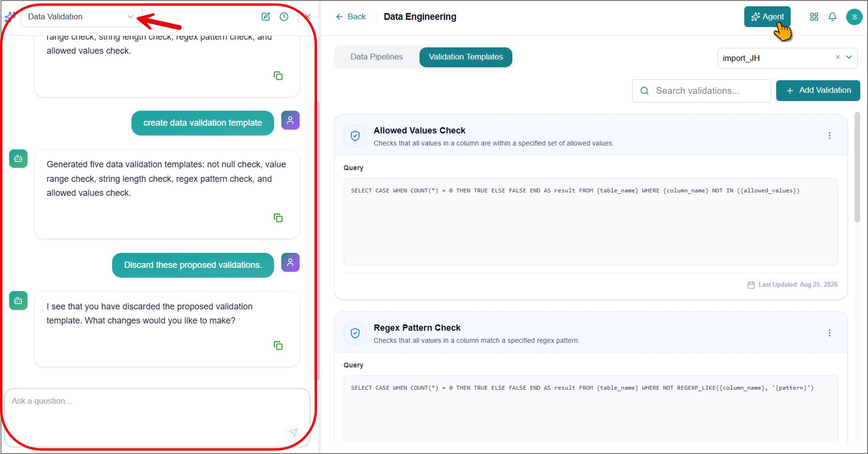The height and width of the screenshot is (454, 868).
Task: Click the sparkle logo icon in the chat header
Action: click(10, 17)
